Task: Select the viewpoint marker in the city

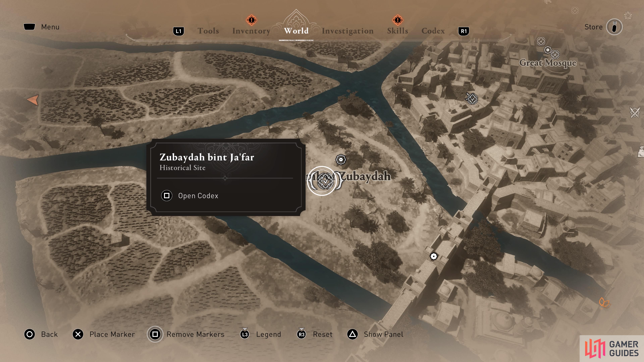Action: (x=472, y=98)
